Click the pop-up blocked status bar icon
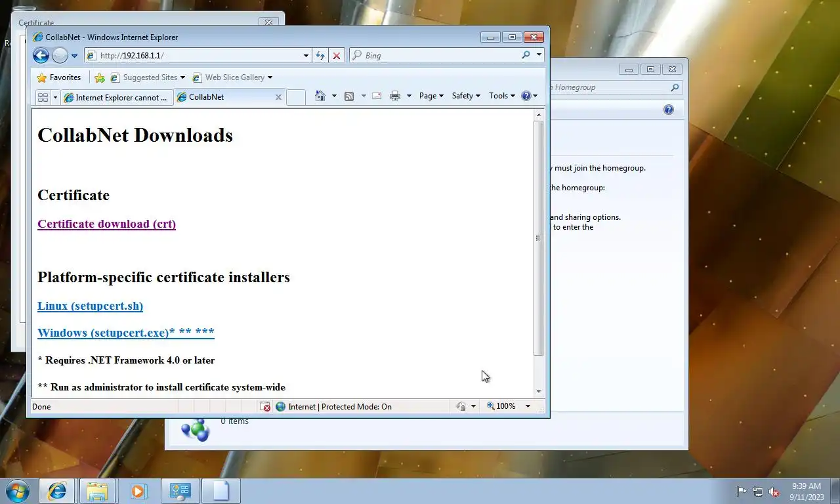 pyautogui.click(x=265, y=407)
